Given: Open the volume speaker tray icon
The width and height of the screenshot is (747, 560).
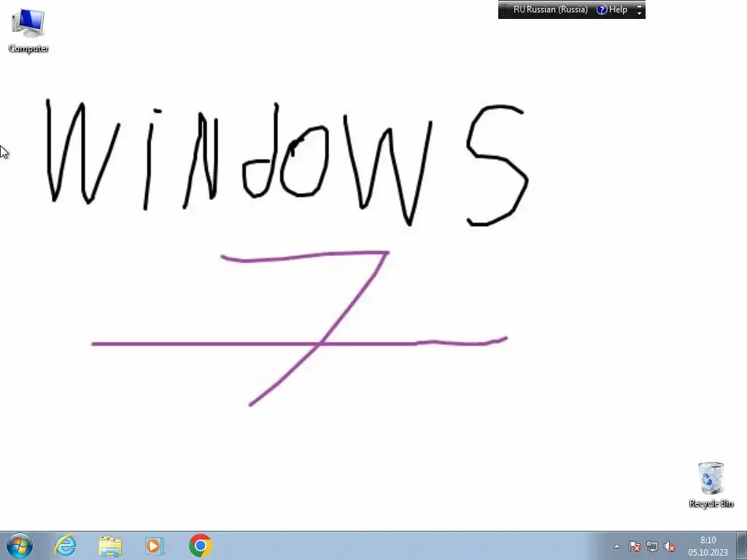Looking at the screenshot, I should tap(670, 547).
